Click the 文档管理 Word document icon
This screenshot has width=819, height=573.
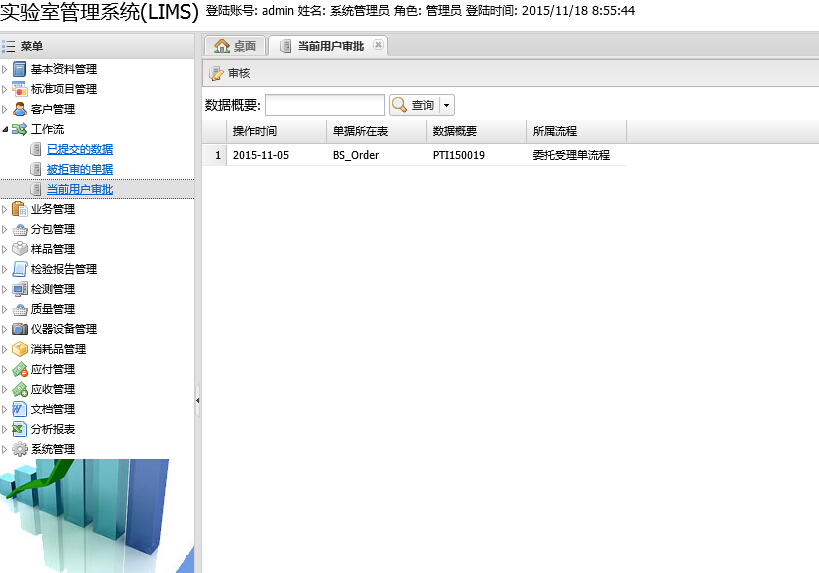click(x=19, y=409)
